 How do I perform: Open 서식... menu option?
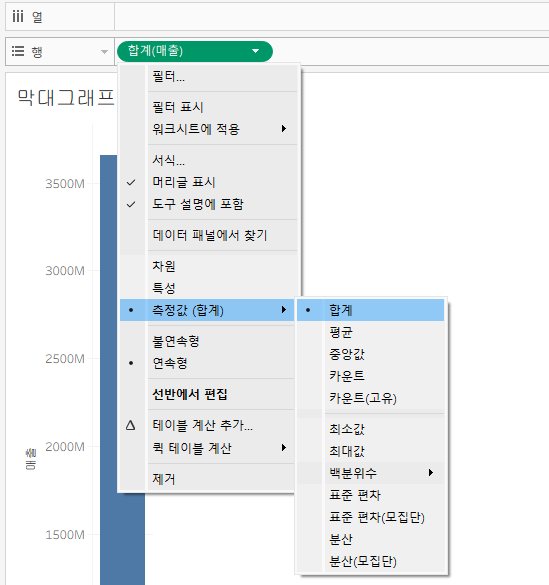(x=209, y=160)
